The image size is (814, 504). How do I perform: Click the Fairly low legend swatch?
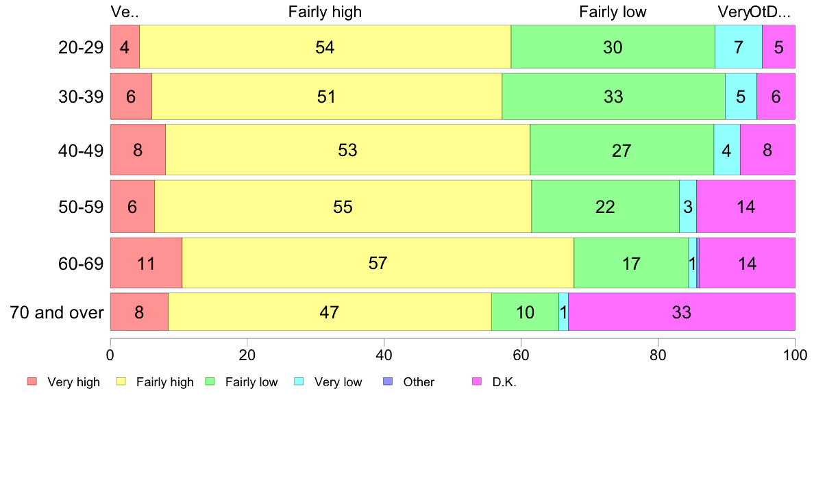pos(210,381)
